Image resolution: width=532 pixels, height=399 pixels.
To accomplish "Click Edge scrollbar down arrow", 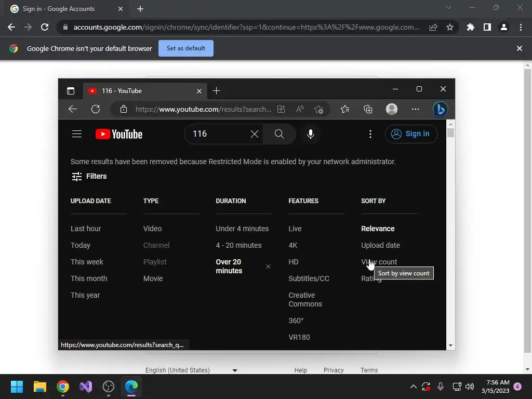I will tap(450, 345).
